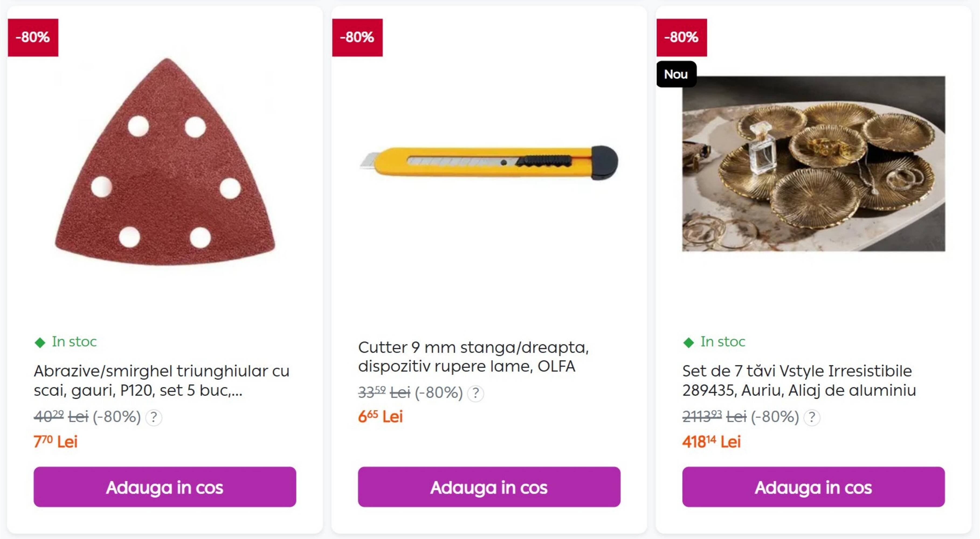The image size is (980, 539).
Task: Click green In stoc indicator on abrasive card
Action: pos(65,341)
